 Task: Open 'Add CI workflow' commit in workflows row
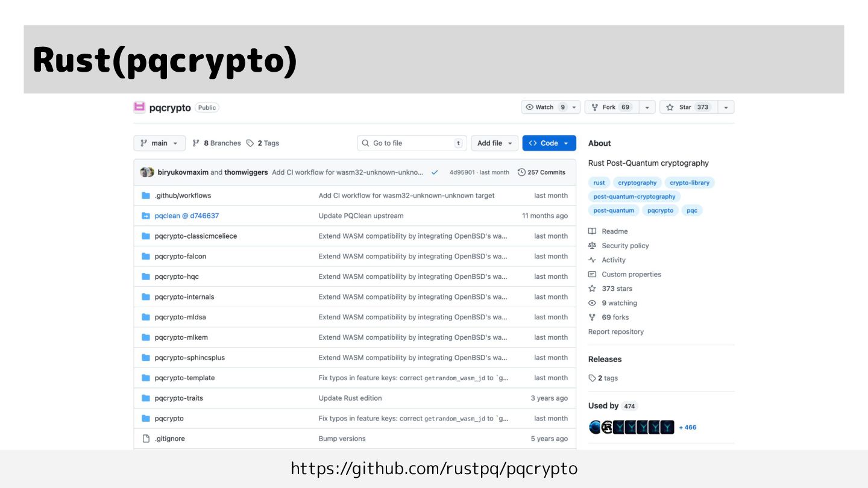[x=406, y=195]
